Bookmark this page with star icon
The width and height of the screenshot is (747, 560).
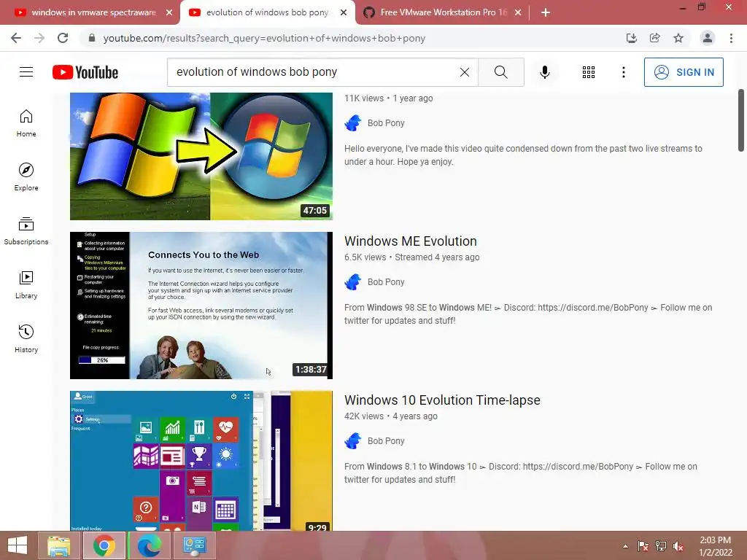point(678,38)
